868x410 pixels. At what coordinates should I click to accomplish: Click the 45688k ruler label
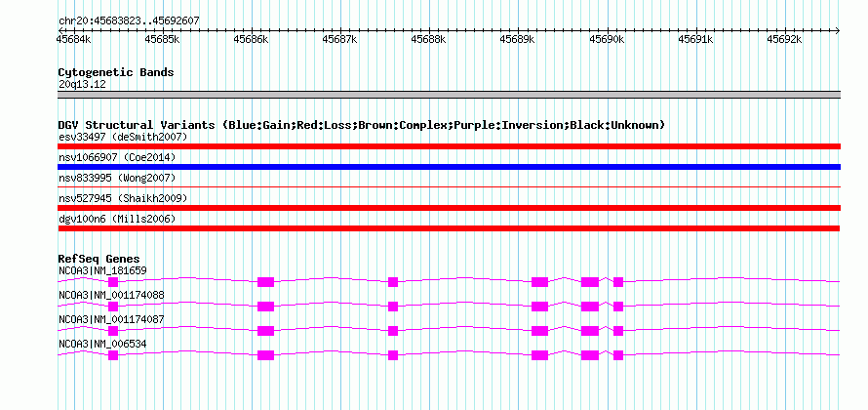428,39
